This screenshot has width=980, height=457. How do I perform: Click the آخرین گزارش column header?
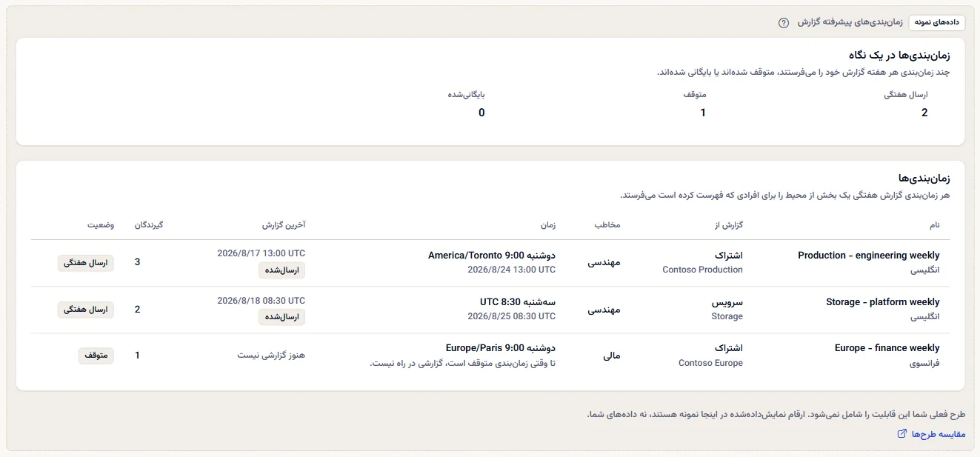point(284,224)
